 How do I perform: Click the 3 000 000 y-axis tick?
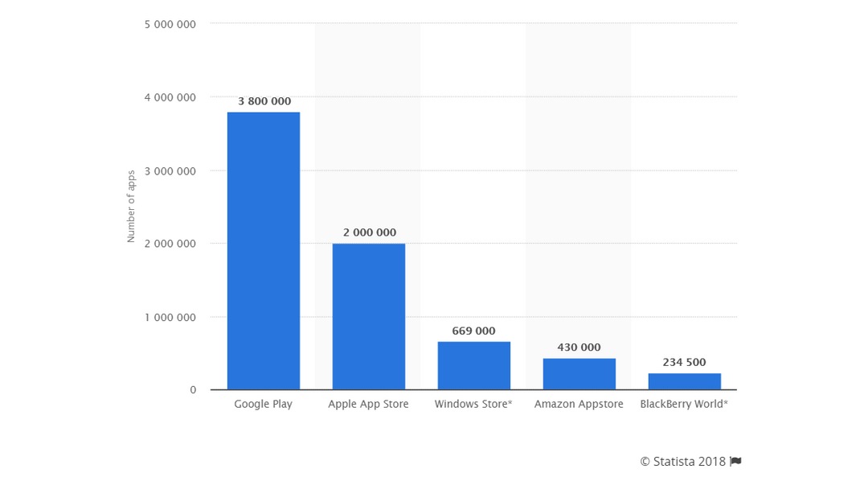point(170,171)
